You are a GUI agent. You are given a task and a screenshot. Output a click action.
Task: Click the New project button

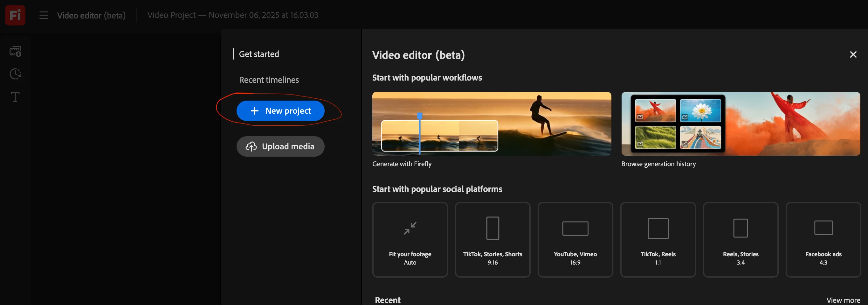280,111
